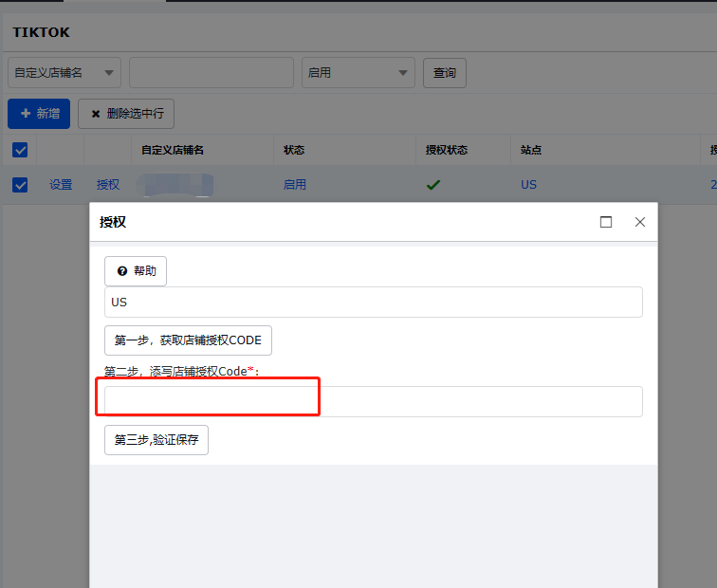This screenshot has width=717, height=588.
Task: Click the 授权 link in the store row
Action: pyautogui.click(x=108, y=185)
